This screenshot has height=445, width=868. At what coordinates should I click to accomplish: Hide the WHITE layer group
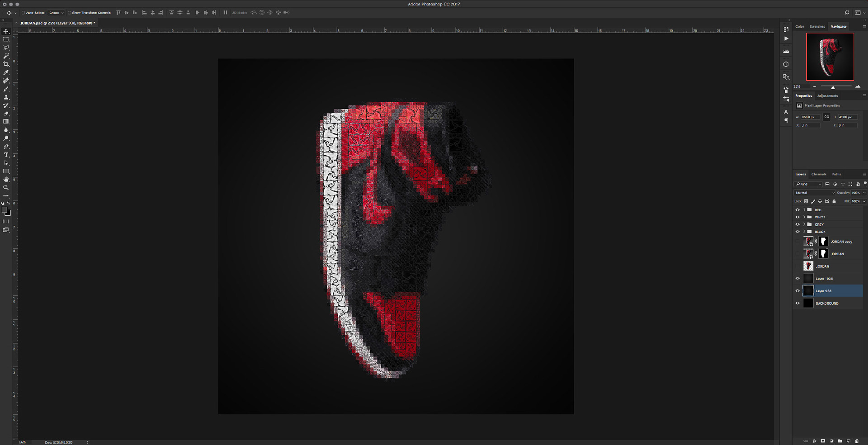[x=797, y=217]
